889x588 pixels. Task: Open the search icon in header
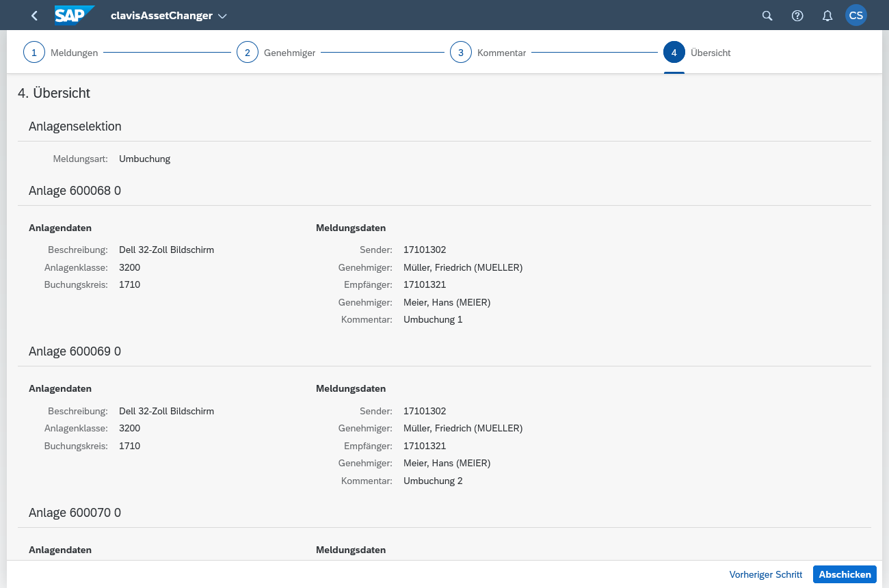767,16
